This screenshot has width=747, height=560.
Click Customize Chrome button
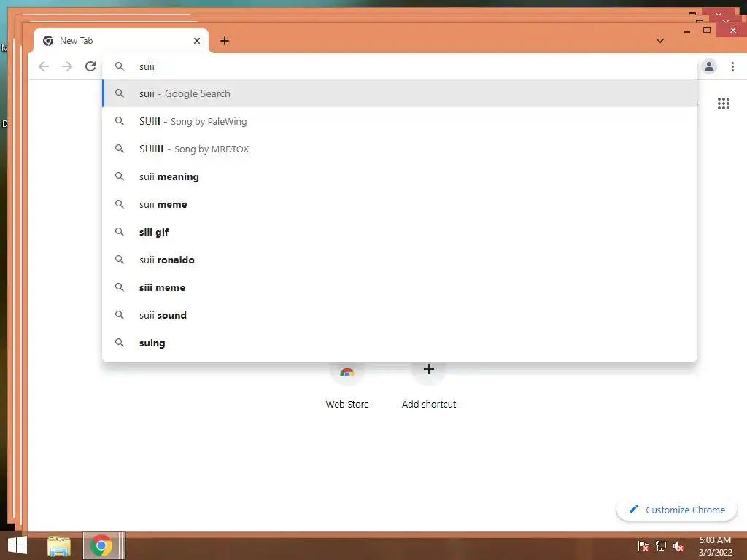(676, 510)
